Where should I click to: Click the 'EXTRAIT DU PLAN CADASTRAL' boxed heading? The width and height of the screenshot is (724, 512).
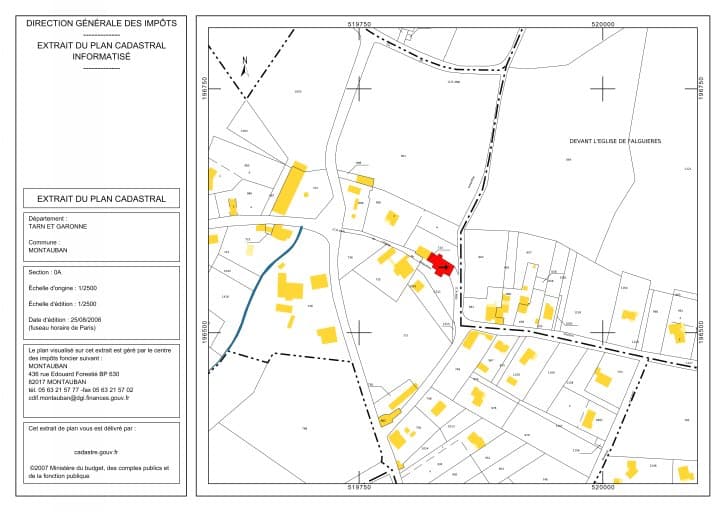click(x=100, y=198)
